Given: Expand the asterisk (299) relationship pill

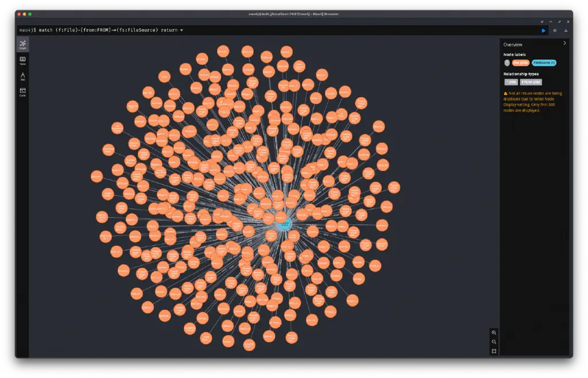Looking at the screenshot, I should (511, 82).
